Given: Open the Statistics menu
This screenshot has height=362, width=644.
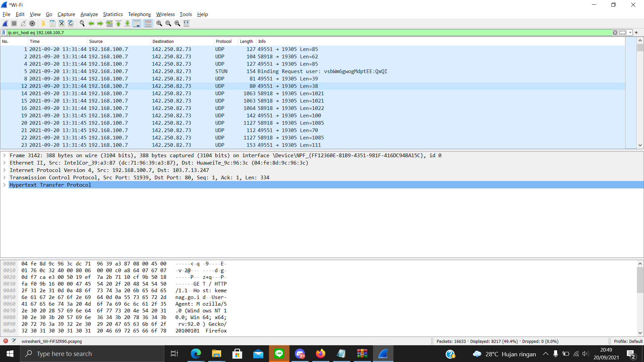Looking at the screenshot, I should [113, 14].
